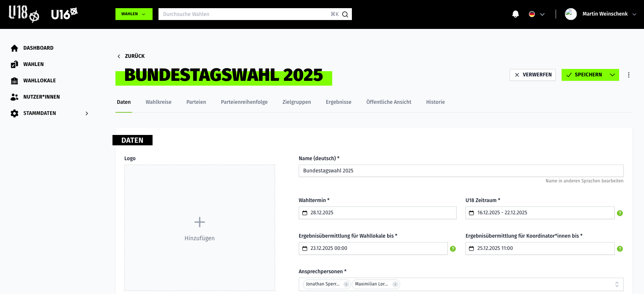The height and width of the screenshot is (294, 644).
Task: Click the plus icon to add logo
Action: tap(200, 222)
